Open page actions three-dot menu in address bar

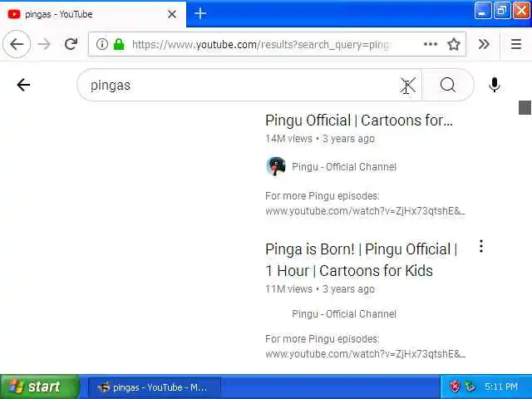[431, 44]
